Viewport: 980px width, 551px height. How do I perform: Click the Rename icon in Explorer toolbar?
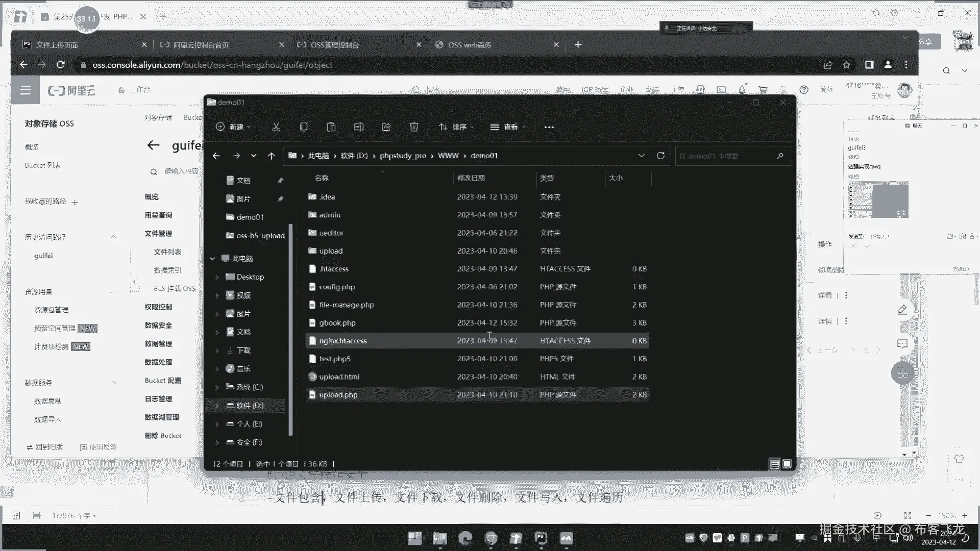tap(359, 127)
